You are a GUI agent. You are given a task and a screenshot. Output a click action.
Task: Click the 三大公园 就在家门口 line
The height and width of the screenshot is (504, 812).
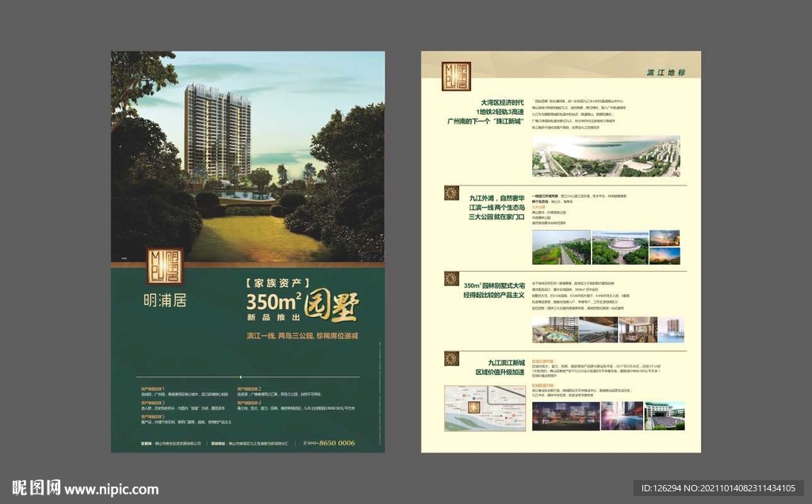(496, 217)
